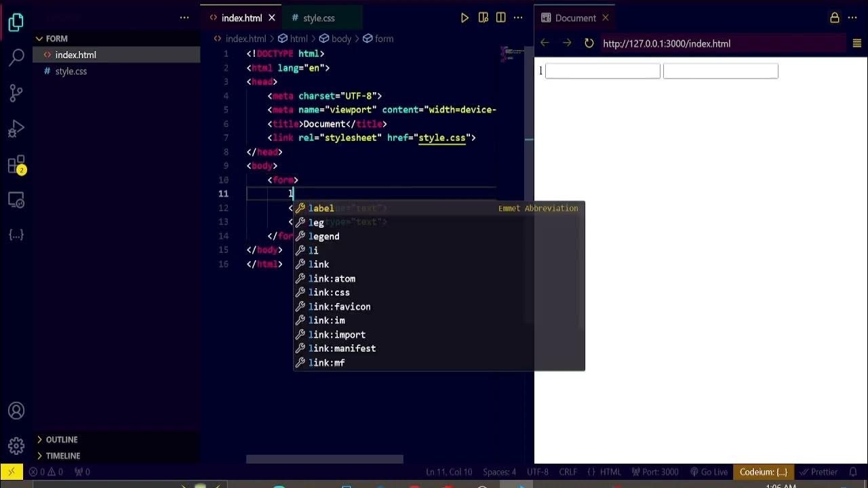Click the Go Live status bar button
This screenshot has width=868, height=488.
(x=709, y=472)
